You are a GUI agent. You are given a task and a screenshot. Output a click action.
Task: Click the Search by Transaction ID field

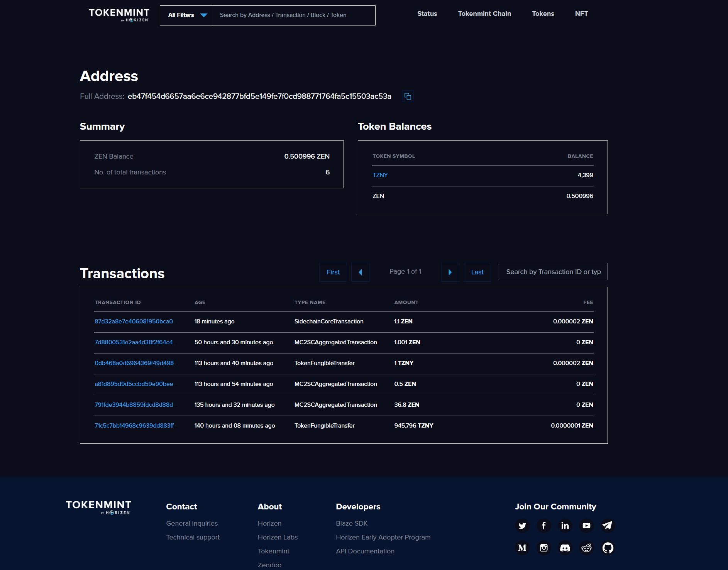[553, 271]
